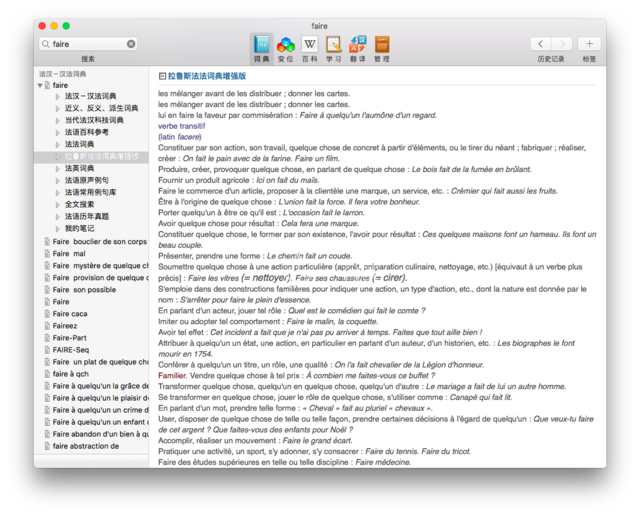Image resolution: width=640 pixels, height=516 pixels.
Task: Expand the 法语原声例句 node arrow
Action: (58, 180)
